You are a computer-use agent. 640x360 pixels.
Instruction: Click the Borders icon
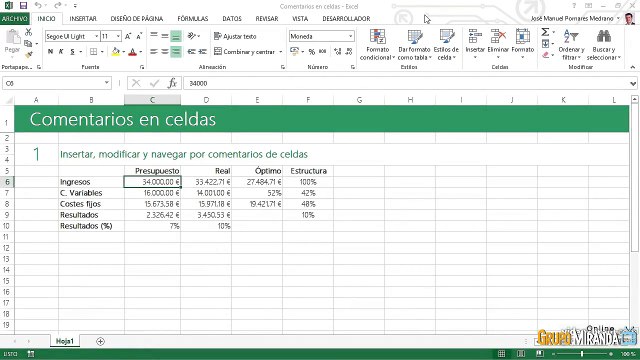(93, 52)
